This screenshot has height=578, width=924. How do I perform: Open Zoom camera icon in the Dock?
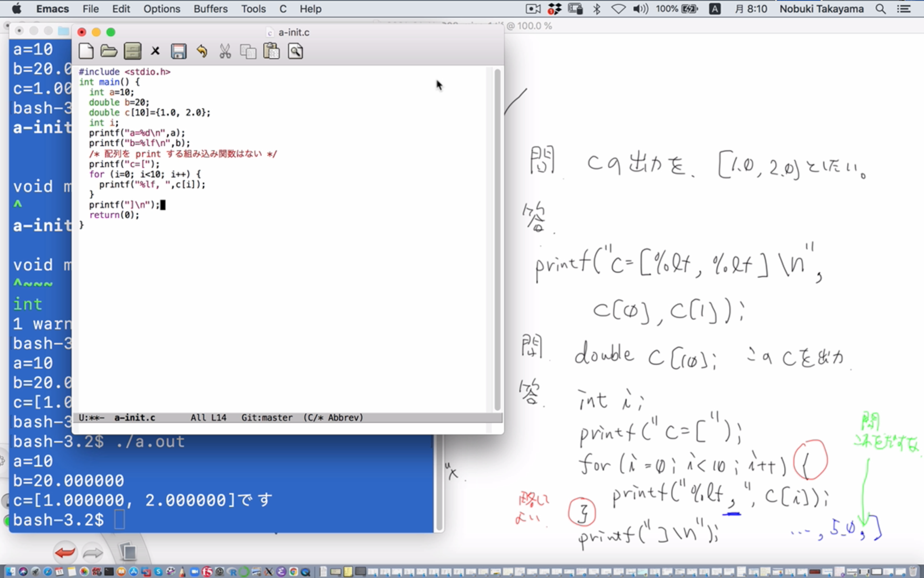point(195,572)
